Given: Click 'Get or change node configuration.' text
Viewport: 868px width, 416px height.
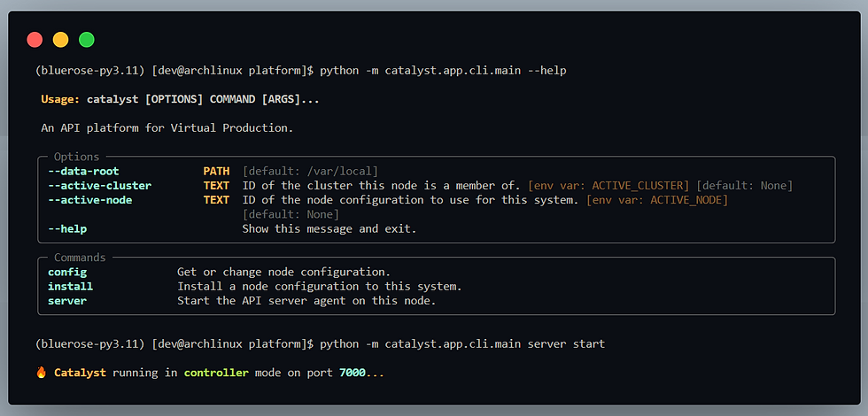Looking at the screenshot, I should tap(284, 273).
